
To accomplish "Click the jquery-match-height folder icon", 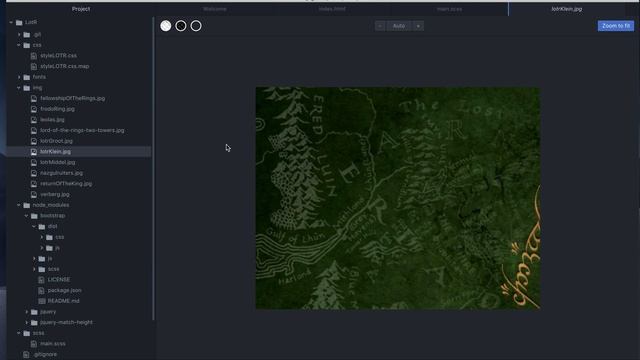I will tap(34, 322).
